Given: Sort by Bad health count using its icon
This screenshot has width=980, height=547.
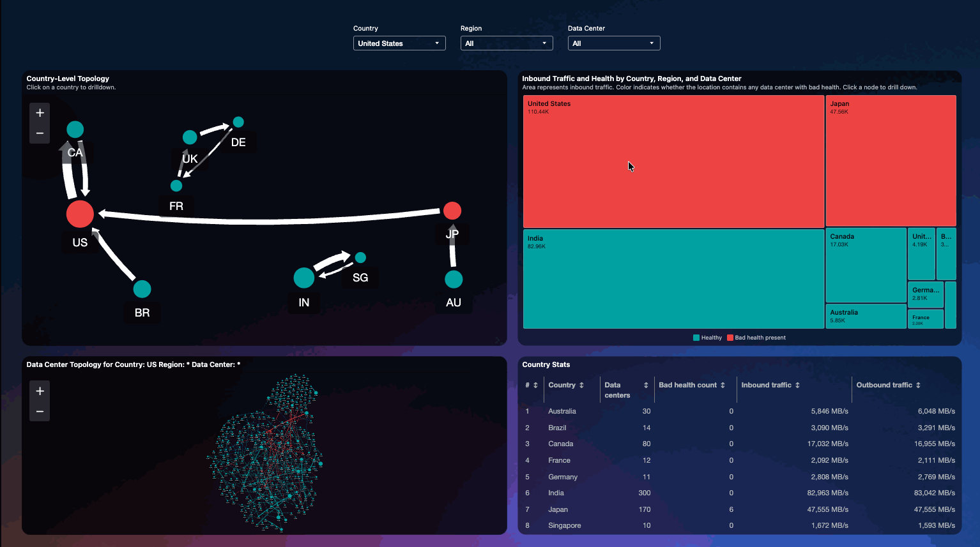Looking at the screenshot, I should [x=723, y=386].
